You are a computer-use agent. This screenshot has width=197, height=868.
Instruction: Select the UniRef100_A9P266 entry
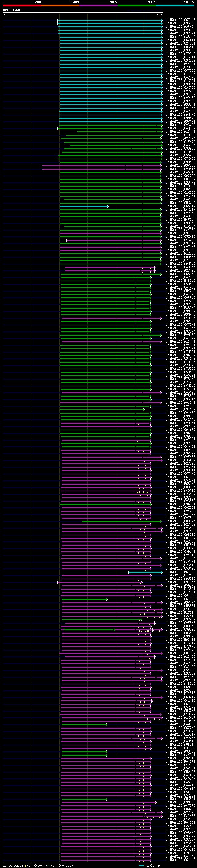pyautogui.click(x=180, y=165)
